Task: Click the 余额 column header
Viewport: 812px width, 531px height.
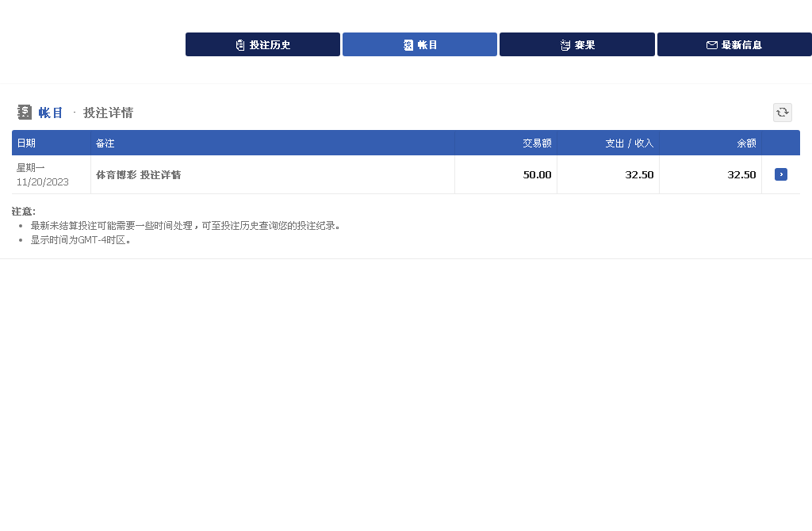Action: tap(746, 143)
